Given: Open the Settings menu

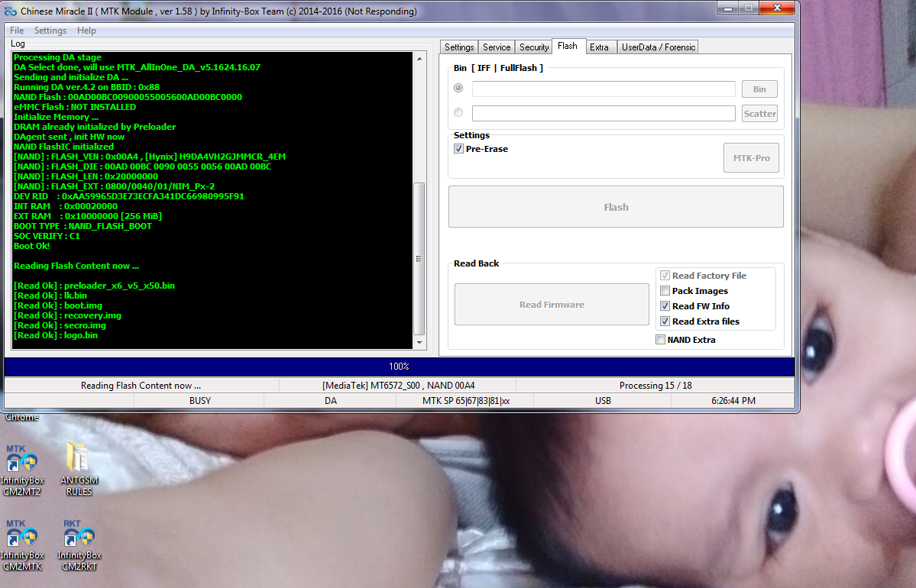Looking at the screenshot, I should coord(50,31).
